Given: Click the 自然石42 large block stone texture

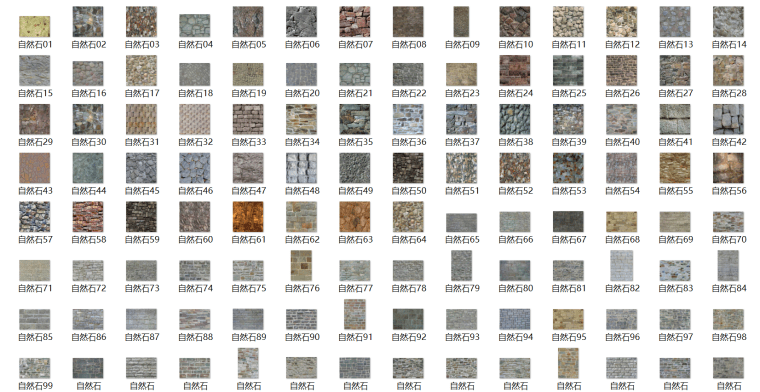Looking at the screenshot, I should click(x=728, y=119).
